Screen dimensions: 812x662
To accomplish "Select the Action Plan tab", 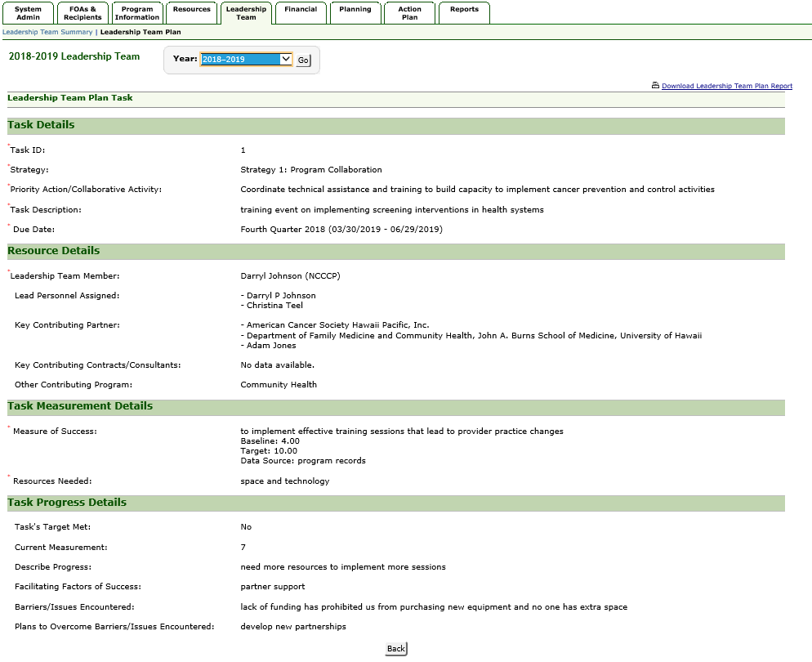I will coord(410,13).
